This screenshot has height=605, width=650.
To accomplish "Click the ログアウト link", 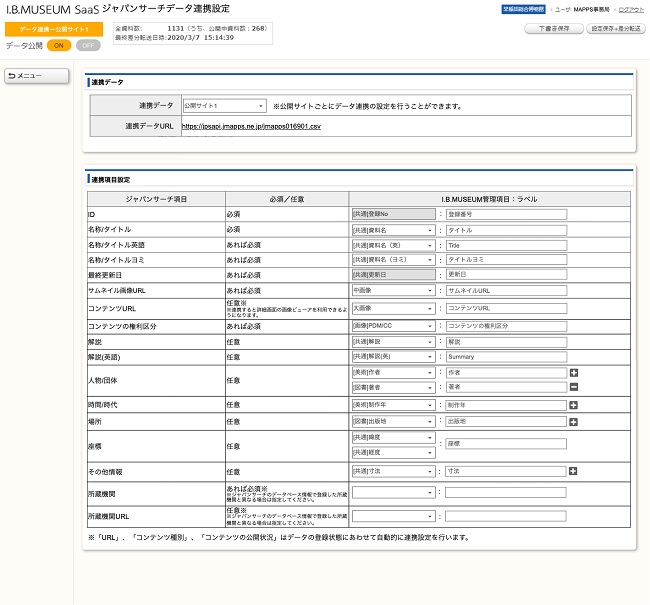I will 631,10.
